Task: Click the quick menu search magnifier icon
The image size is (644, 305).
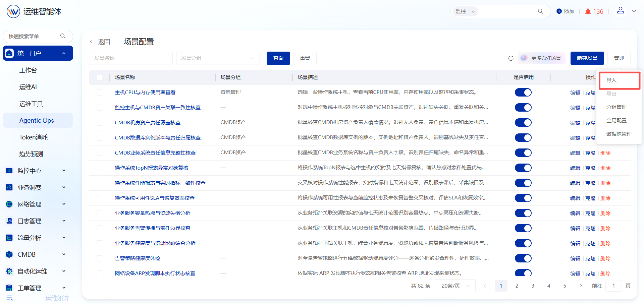Action: tap(63, 36)
